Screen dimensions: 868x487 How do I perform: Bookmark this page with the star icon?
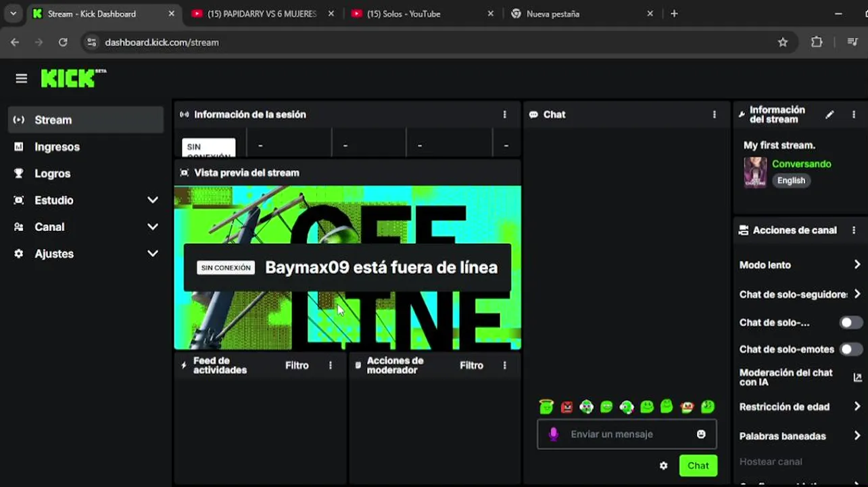[x=783, y=42]
